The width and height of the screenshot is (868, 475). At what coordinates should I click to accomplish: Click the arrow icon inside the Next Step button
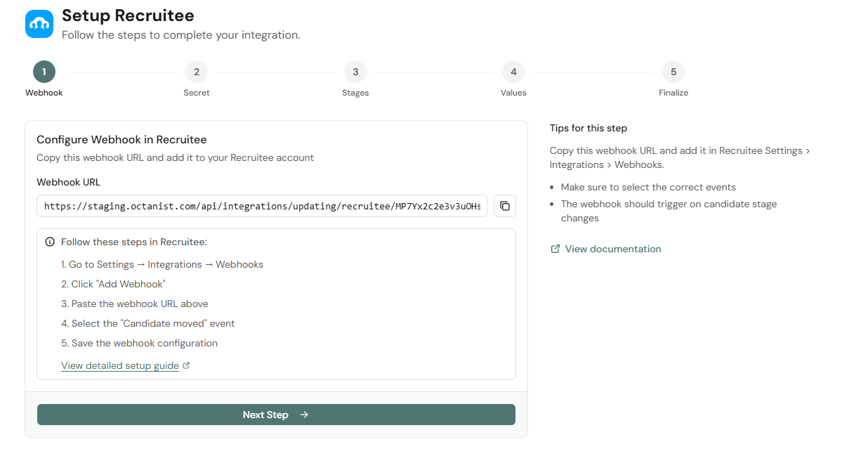point(303,415)
